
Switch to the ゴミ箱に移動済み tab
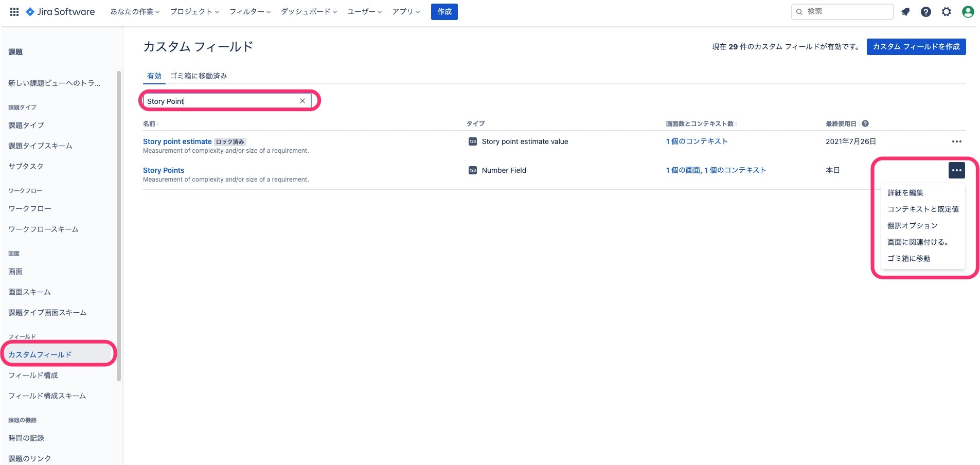(x=199, y=76)
